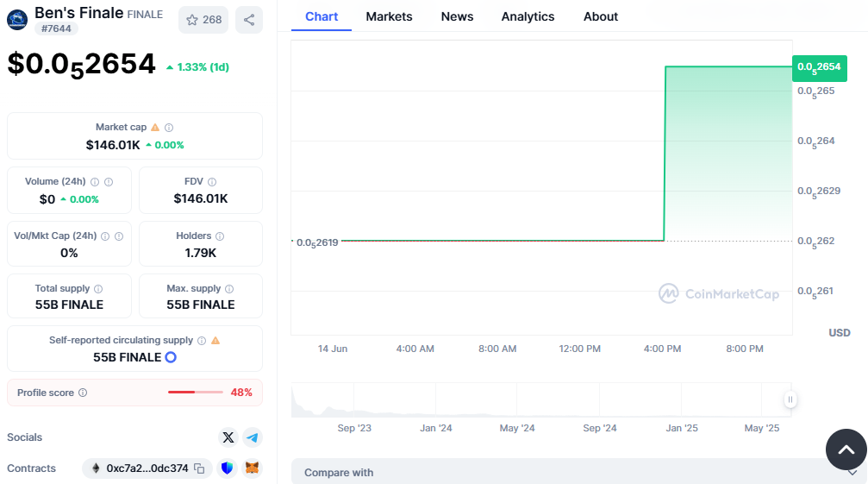Add FINALE to watchlist star button

pos(203,20)
